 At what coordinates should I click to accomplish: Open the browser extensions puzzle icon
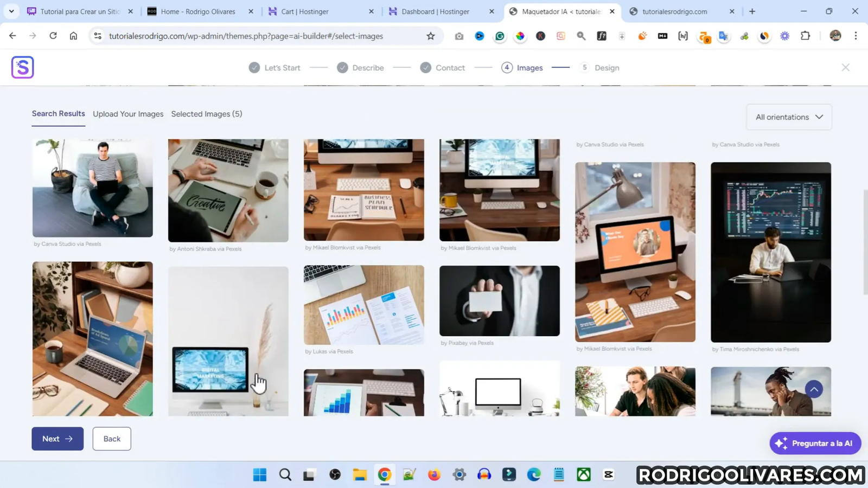806,36
